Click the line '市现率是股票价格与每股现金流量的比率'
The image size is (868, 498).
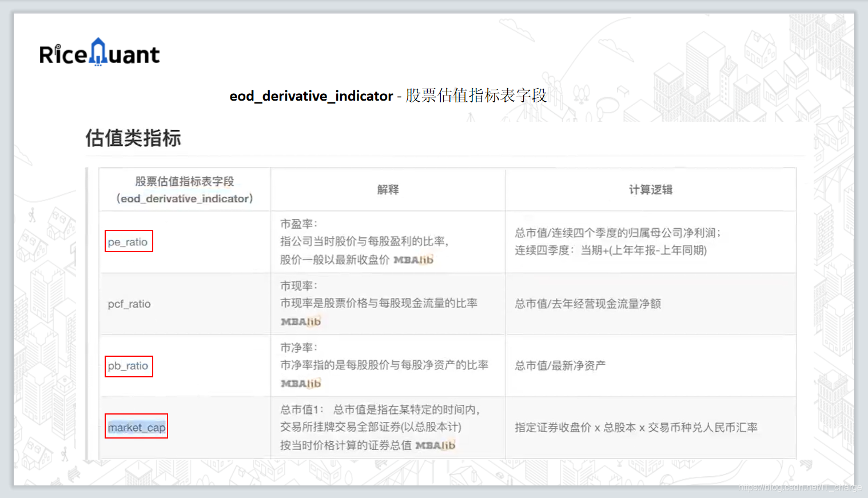(x=379, y=303)
